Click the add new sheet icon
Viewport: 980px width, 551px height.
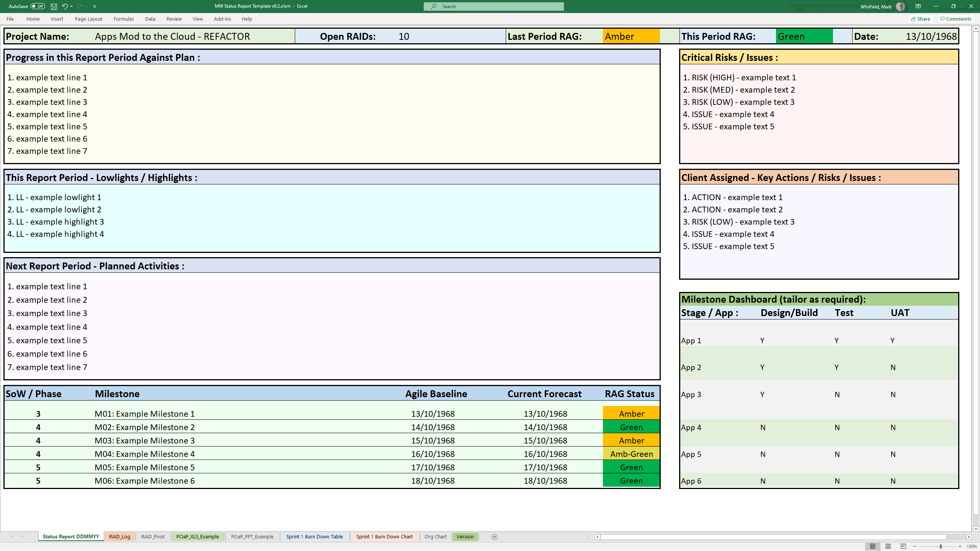click(494, 536)
